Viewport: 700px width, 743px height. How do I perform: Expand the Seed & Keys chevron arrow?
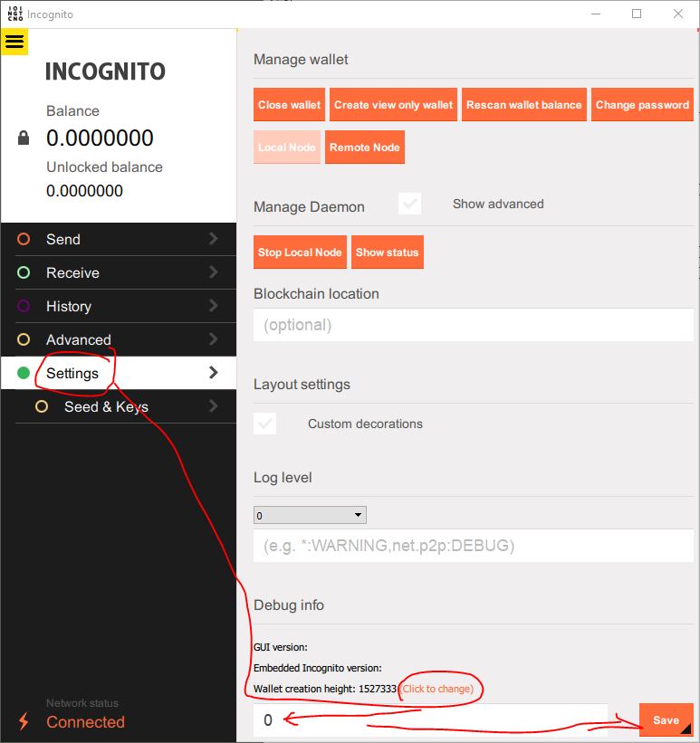coord(214,406)
